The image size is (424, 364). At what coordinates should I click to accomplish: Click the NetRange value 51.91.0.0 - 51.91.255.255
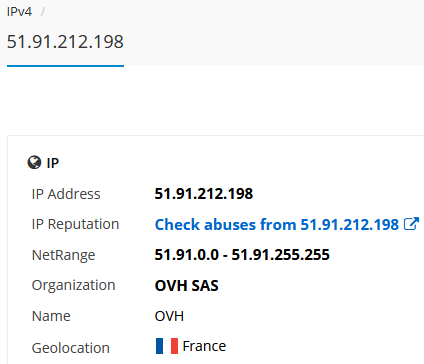(242, 255)
